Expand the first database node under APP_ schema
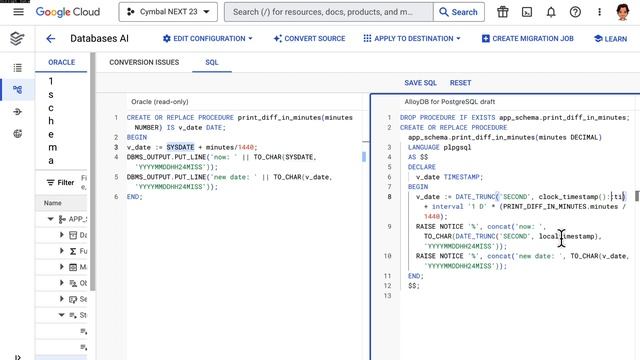 [x=62, y=235]
